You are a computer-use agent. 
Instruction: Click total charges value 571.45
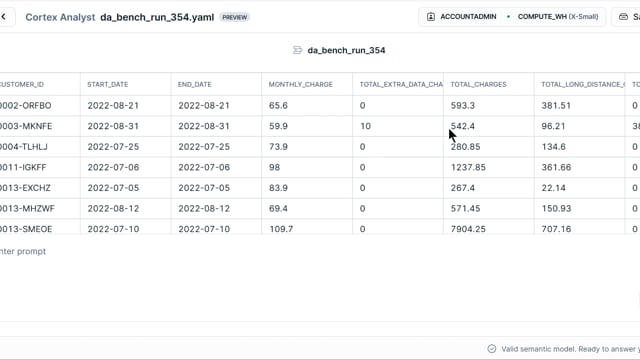coord(465,209)
